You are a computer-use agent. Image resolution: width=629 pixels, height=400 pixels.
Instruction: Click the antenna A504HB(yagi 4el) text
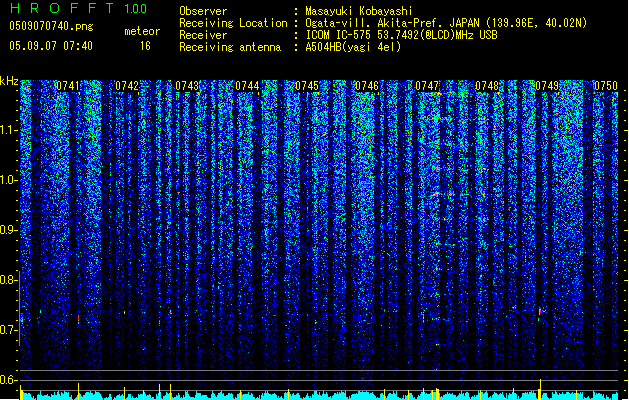tap(353, 47)
